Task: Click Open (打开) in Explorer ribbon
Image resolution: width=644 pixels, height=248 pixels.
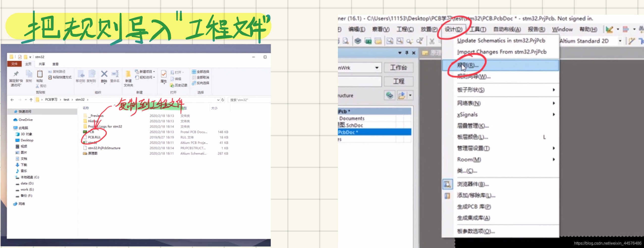Action: click(x=177, y=72)
